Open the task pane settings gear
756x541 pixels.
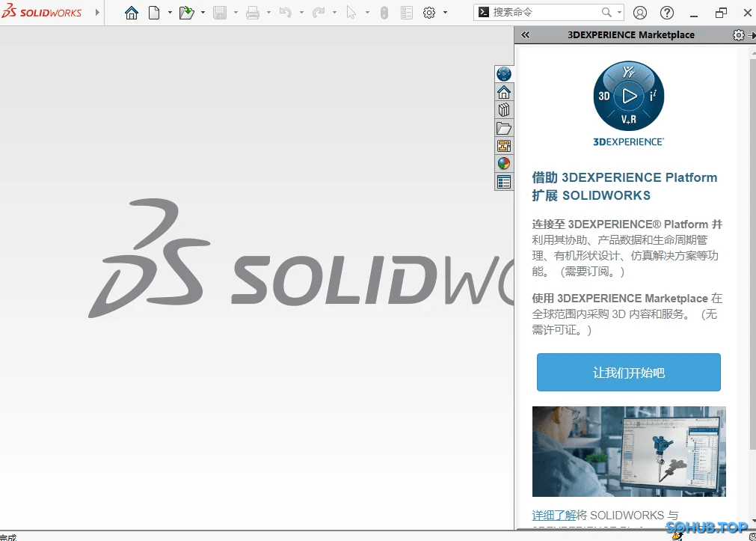pyautogui.click(x=737, y=34)
